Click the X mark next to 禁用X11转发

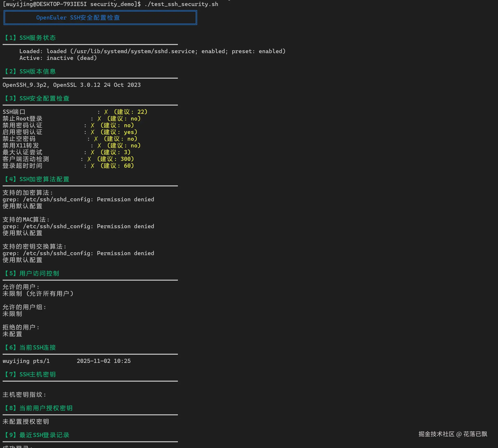point(99,146)
